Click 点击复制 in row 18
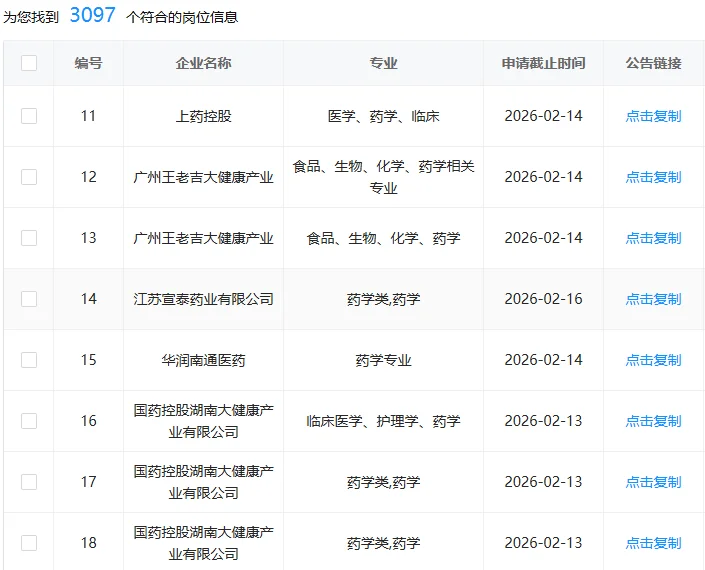 coord(653,543)
